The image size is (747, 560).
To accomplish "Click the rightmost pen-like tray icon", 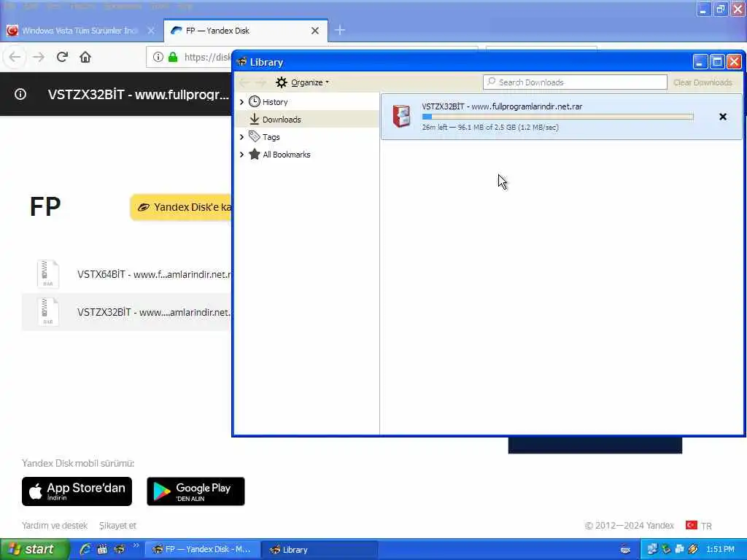I will click(694, 549).
